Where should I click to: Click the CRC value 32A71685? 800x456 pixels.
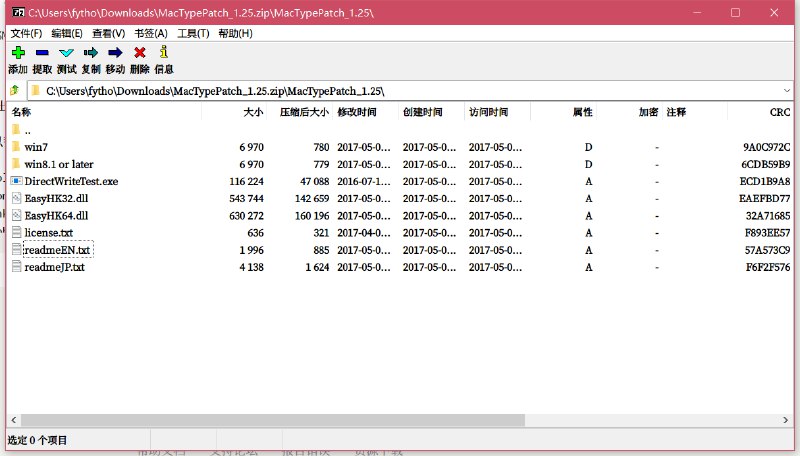point(768,216)
